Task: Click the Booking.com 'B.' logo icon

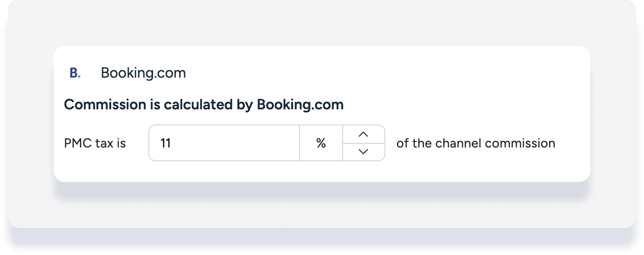Action: [75, 73]
